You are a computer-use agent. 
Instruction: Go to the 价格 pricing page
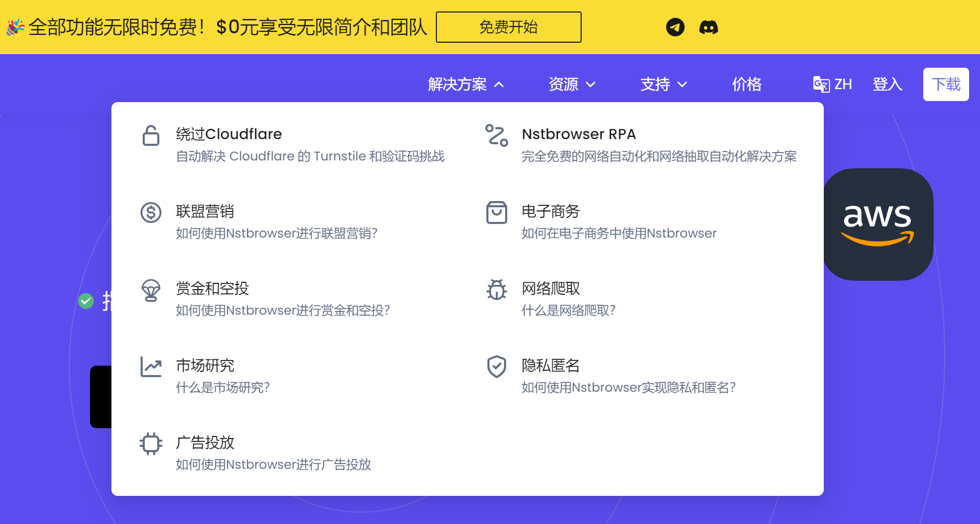pyautogui.click(x=747, y=84)
